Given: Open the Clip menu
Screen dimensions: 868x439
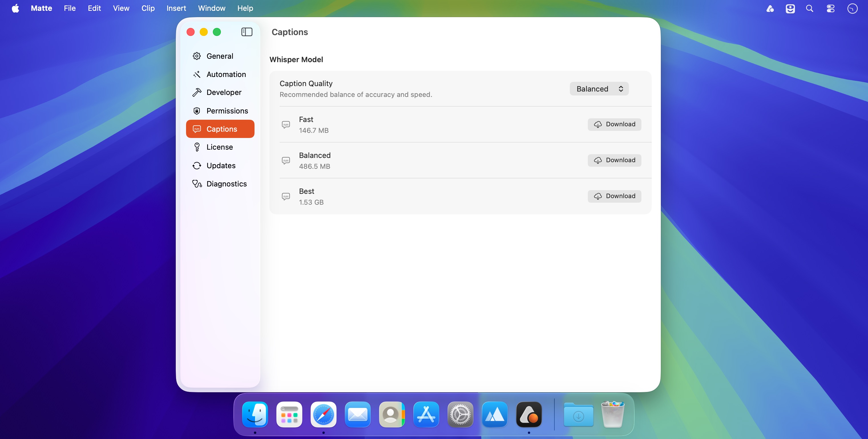Looking at the screenshot, I should click(x=148, y=8).
